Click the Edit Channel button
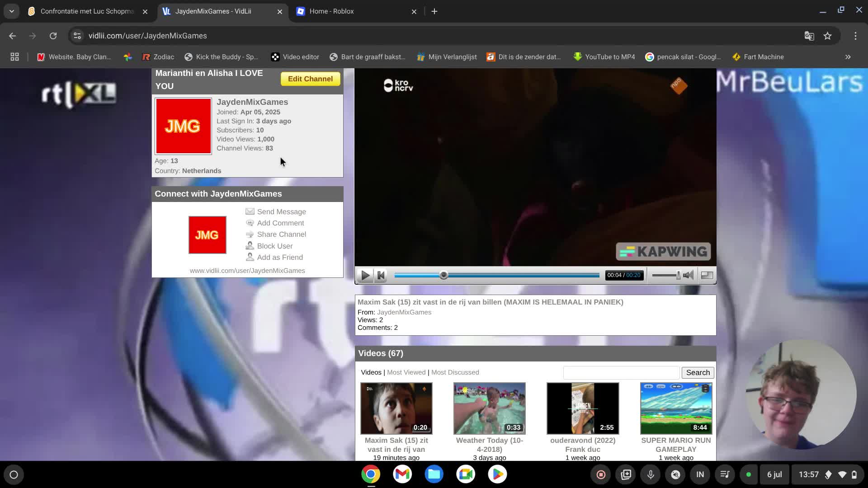The width and height of the screenshot is (868, 488). click(x=310, y=79)
